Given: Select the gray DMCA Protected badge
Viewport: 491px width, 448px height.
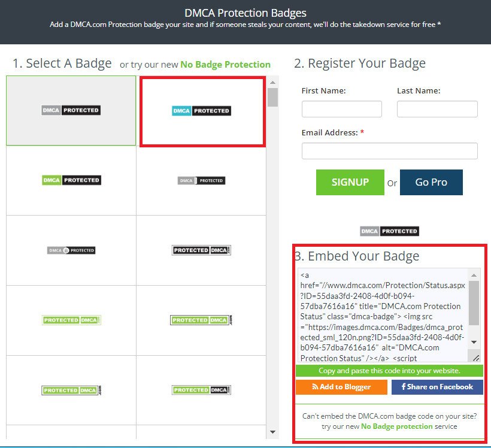Looking at the screenshot, I should (71, 110).
